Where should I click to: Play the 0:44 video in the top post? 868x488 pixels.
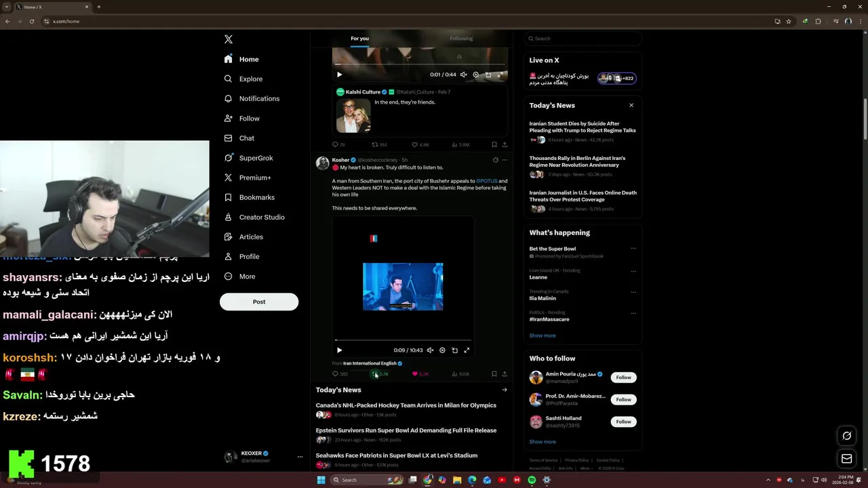tap(340, 75)
